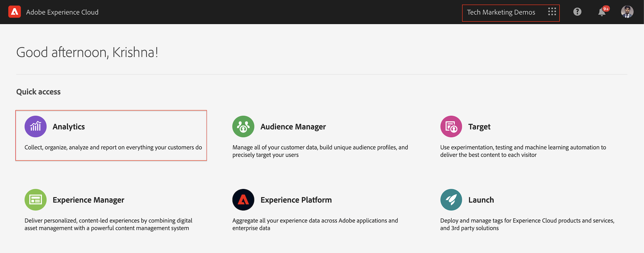Click the Experience Manager icon
644x253 pixels.
click(35, 200)
